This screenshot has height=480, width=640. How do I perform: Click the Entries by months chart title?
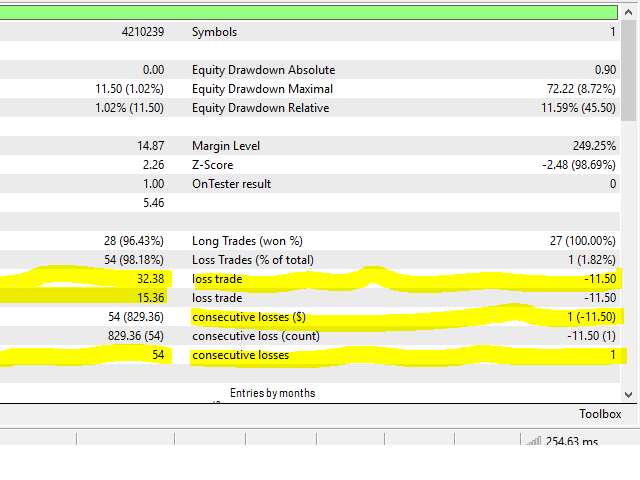click(272, 393)
